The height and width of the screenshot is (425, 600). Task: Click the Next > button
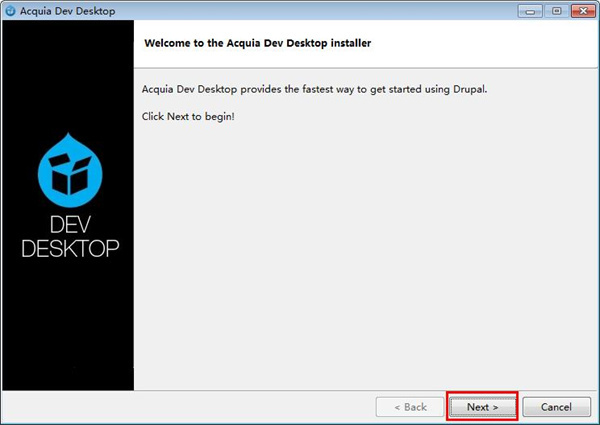[x=482, y=407]
